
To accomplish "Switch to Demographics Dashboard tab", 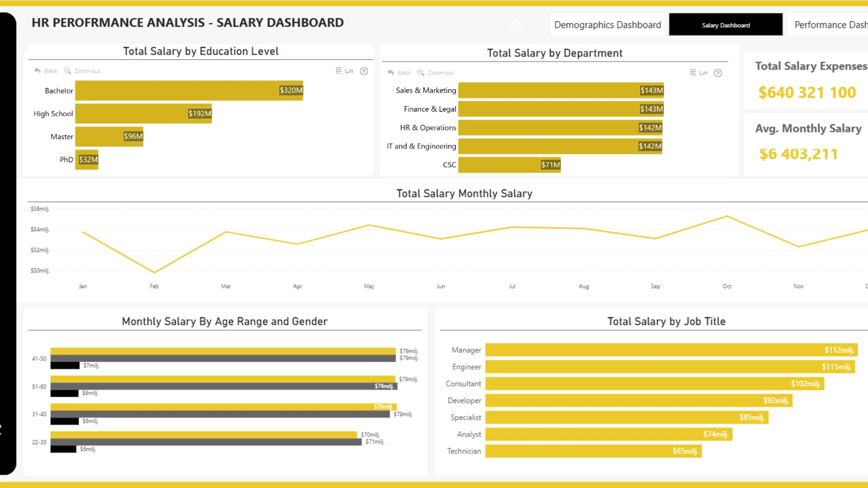I will pyautogui.click(x=608, y=24).
